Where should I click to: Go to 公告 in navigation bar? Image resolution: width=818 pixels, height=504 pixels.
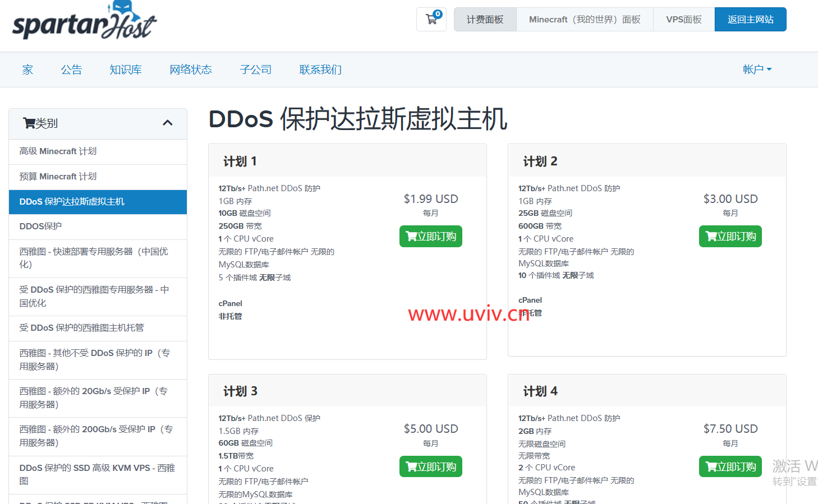(71, 70)
